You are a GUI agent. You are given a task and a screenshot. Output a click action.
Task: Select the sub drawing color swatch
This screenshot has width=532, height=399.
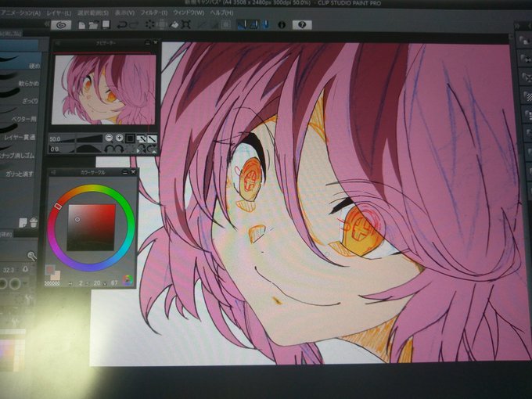pos(56,275)
